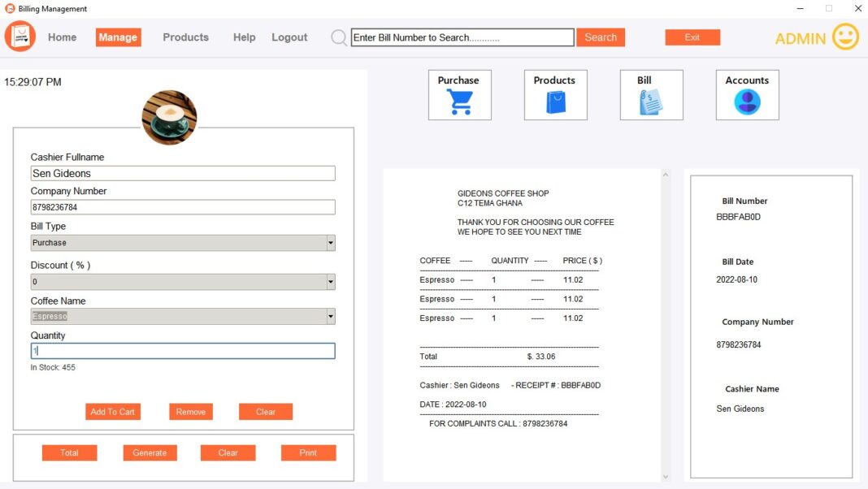Screen dimensions: 868x489
Task: Switch to the Manage tab
Action: tap(117, 37)
